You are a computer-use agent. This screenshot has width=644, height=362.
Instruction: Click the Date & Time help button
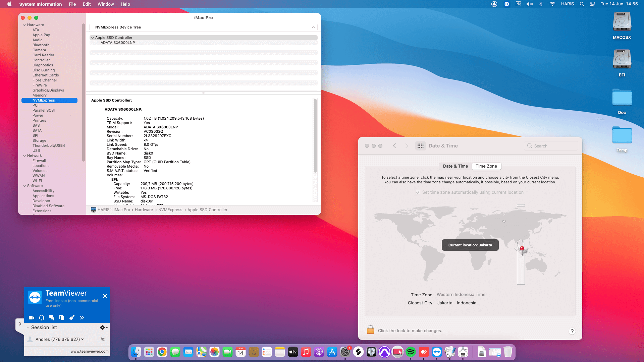(x=572, y=331)
